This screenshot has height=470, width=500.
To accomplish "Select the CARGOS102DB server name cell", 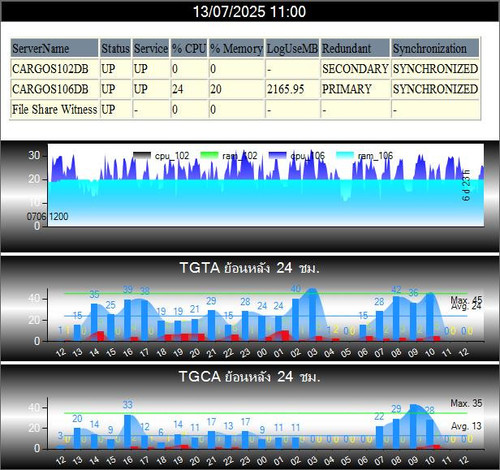I will [x=55, y=69].
